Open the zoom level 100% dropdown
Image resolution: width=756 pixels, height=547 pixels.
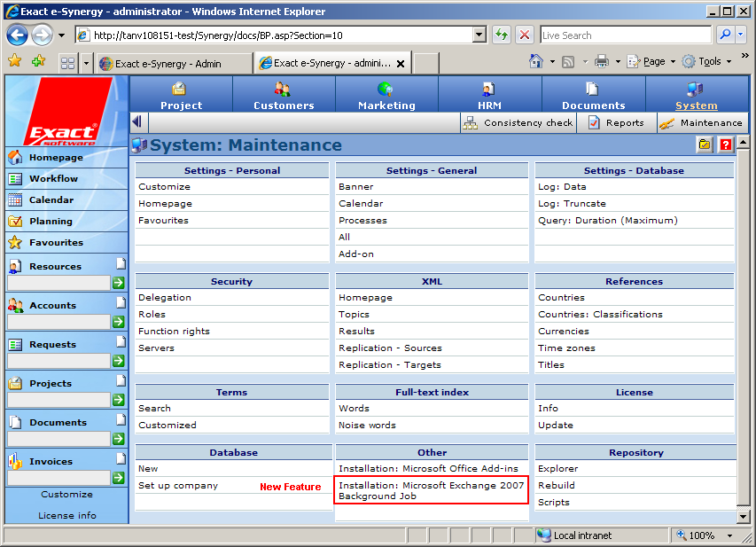[x=729, y=535]
